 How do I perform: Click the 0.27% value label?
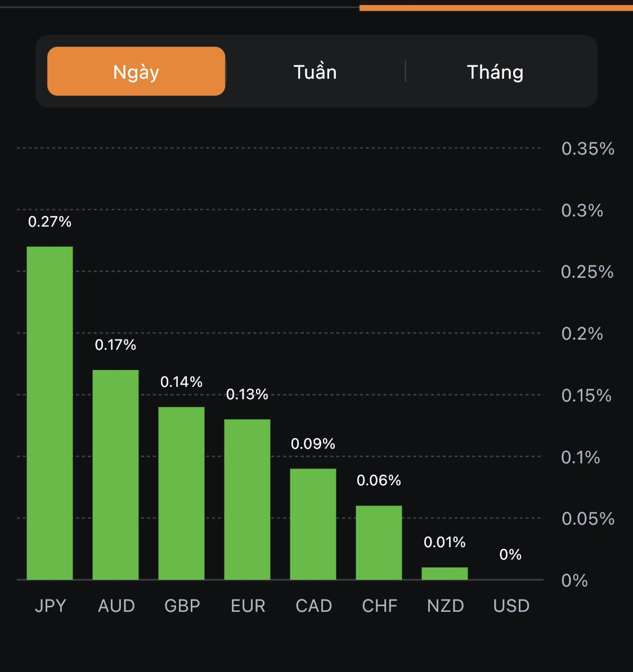pyautogui.click(x=50, y=222)
